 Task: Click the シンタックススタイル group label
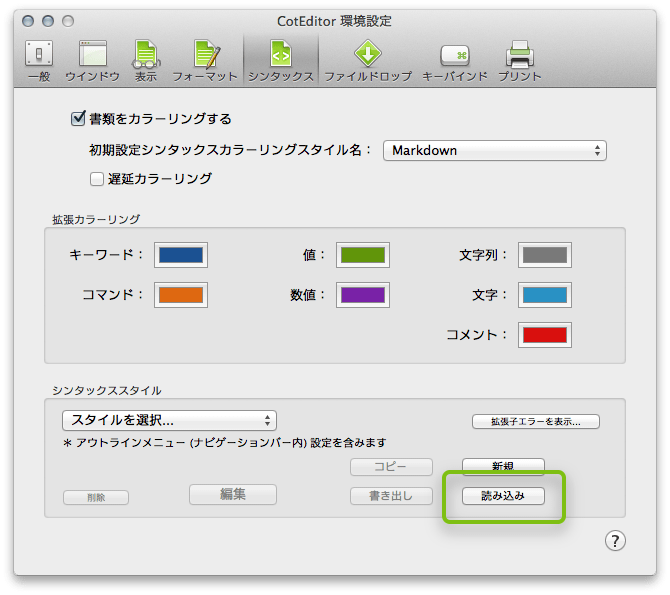pos(107,390)
